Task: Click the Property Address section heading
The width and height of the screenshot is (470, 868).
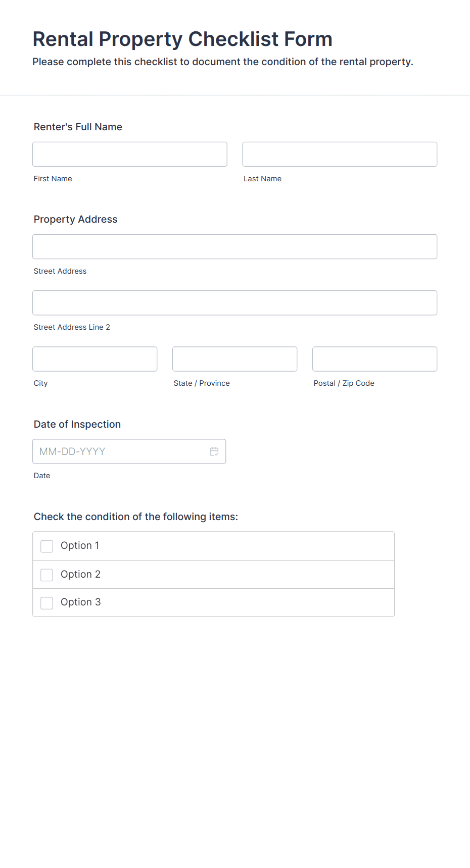Action: tap(75, 219)
